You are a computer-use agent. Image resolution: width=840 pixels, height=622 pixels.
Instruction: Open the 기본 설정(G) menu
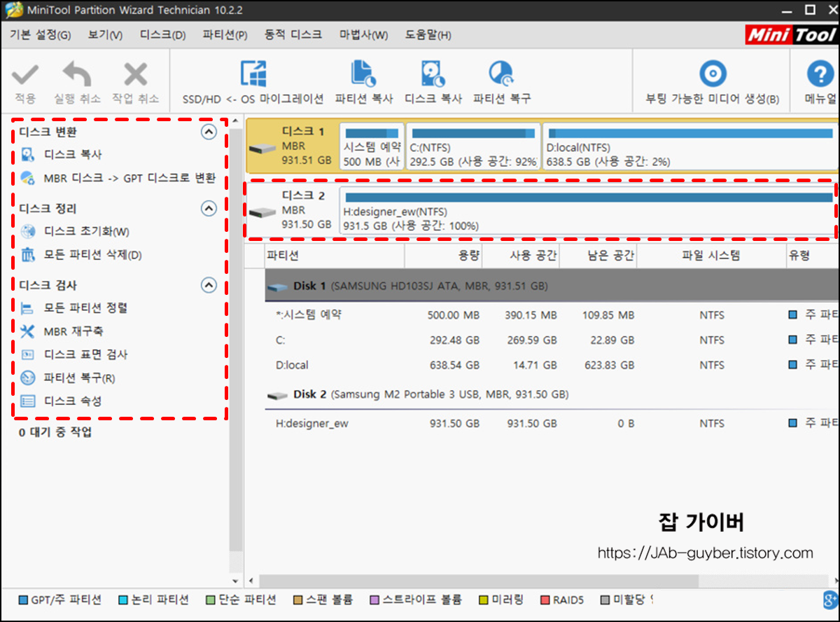pos(41,35)
